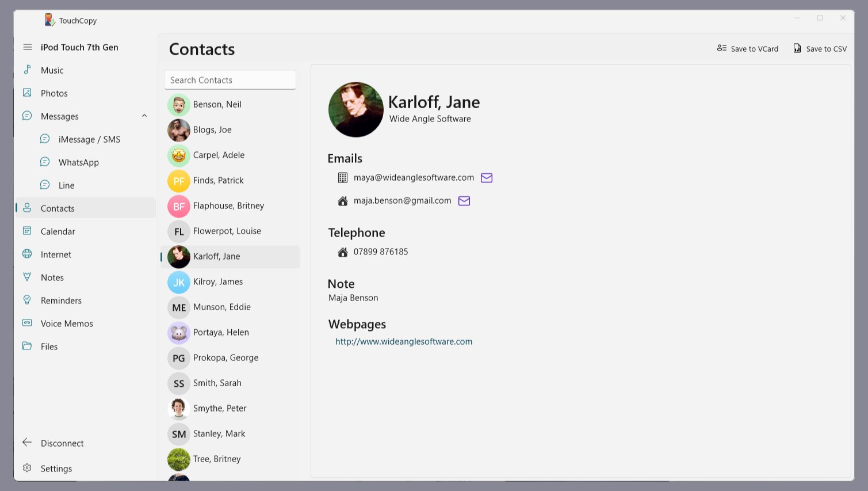This screenshot has width=868, height=491.
Task: Click Save to VCard button
Action: 747,49
